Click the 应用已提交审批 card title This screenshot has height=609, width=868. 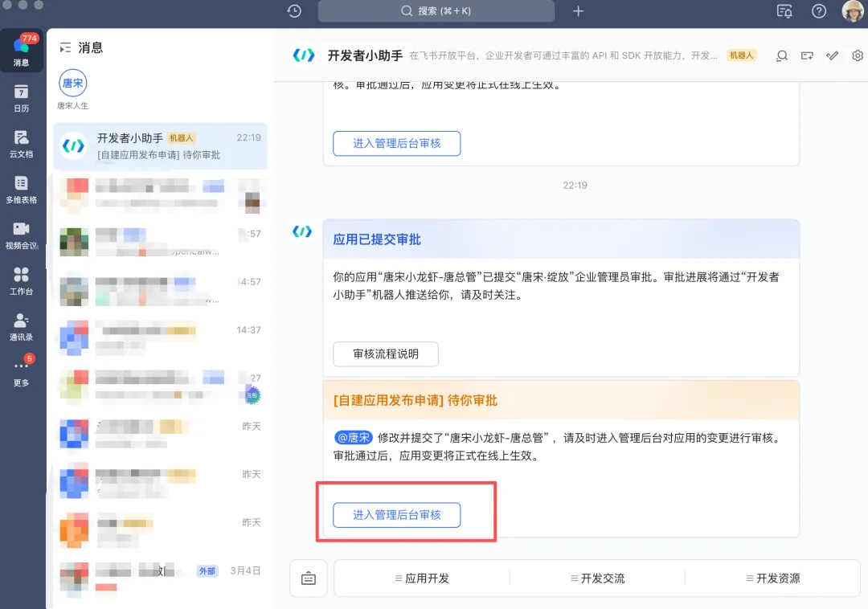click(x=377, y=239)
